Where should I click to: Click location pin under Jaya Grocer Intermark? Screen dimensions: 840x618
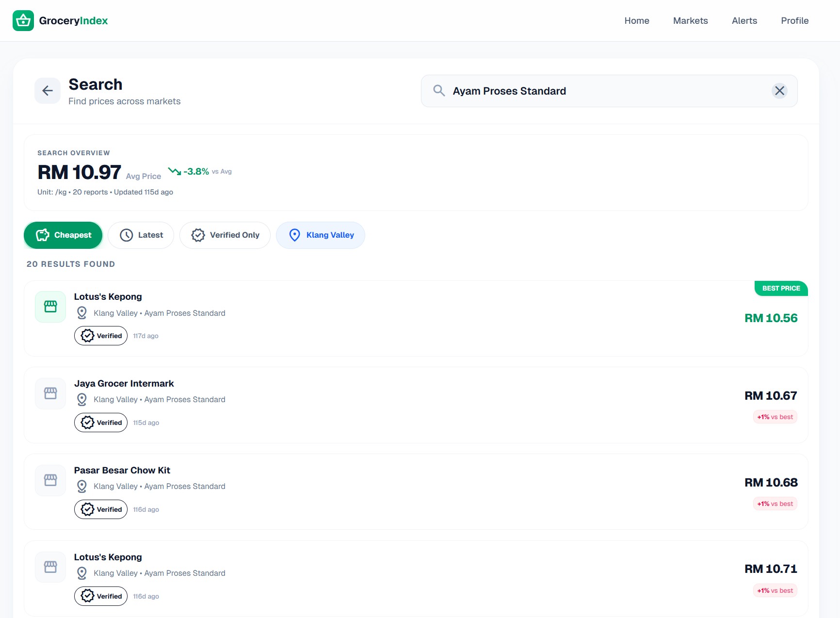[x=82, y=400]
